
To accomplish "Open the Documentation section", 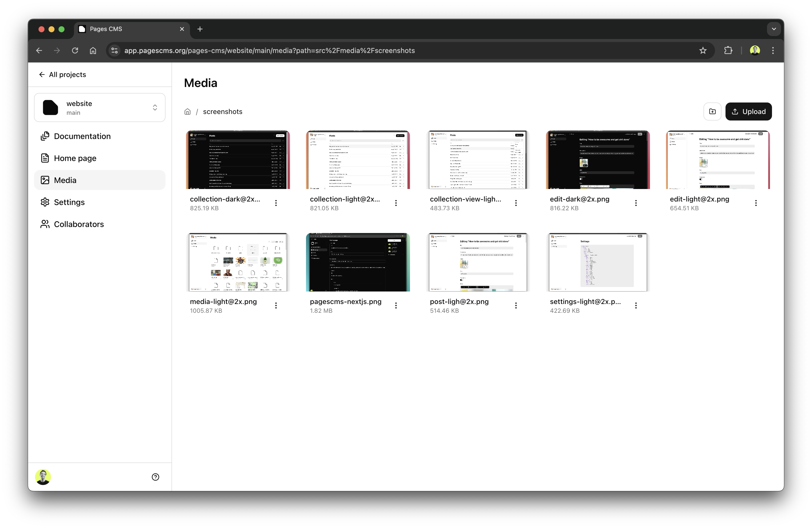I will tap(82, 136).
